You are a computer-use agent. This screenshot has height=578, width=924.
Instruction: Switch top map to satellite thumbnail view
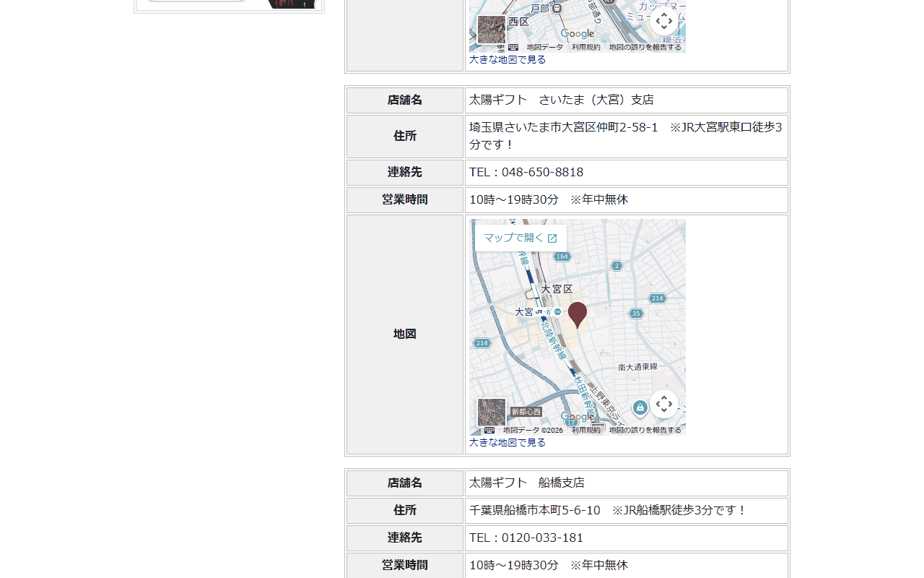tap(492, 30)
